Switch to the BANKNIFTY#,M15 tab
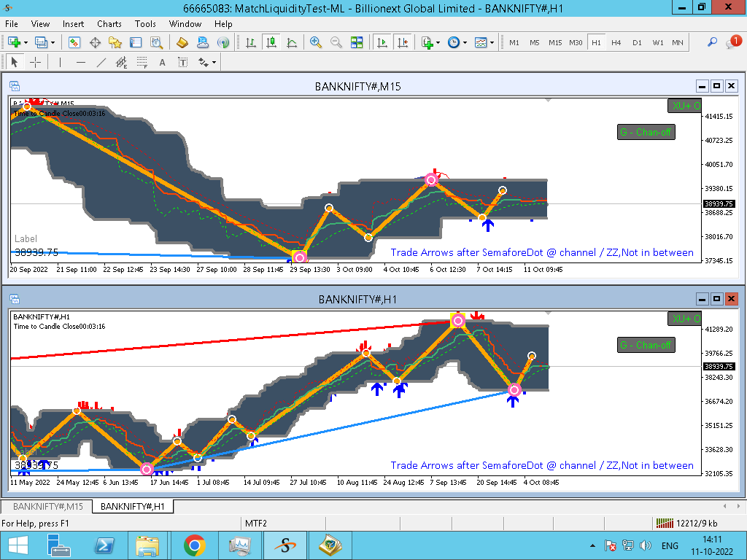 tap(47, 506)
